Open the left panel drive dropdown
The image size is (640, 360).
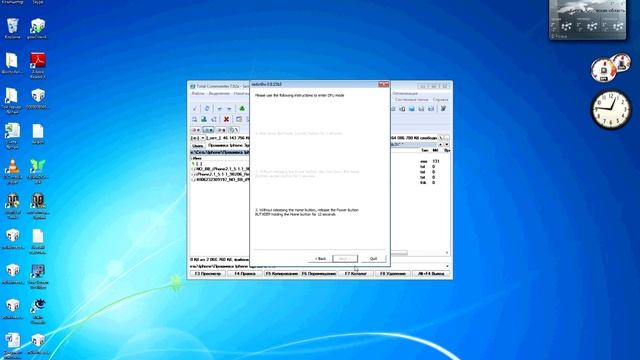coord(198,138)
